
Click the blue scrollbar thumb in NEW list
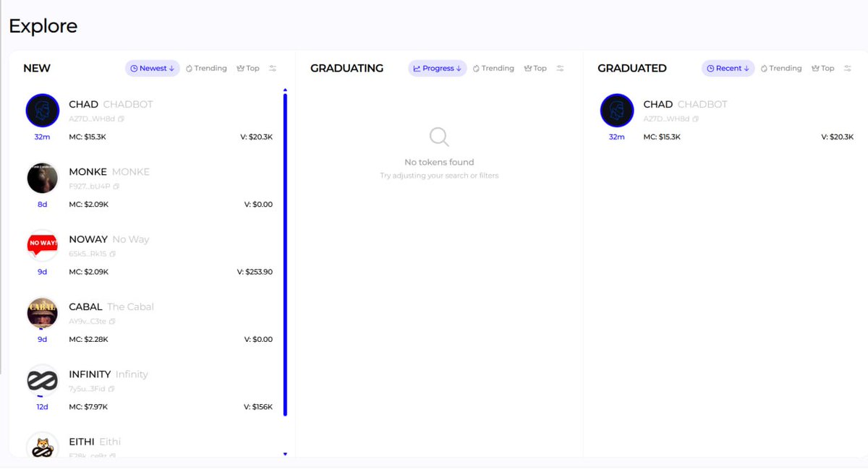point(285,255)
